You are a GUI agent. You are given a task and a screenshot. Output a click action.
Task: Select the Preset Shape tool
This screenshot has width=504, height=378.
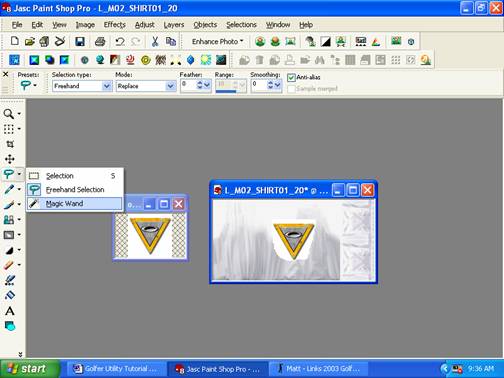(10, 326)
